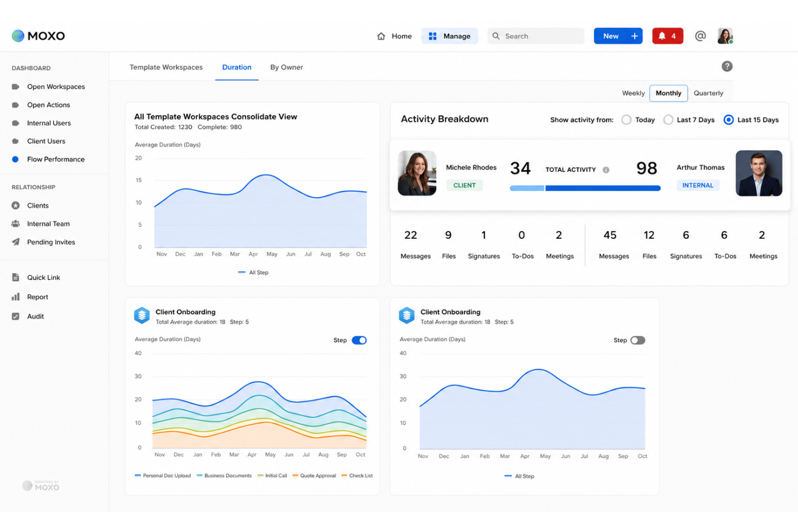Screen dimensions: 798x532
Task: Select Last 7 Days radio button
Action: [668, 120]
